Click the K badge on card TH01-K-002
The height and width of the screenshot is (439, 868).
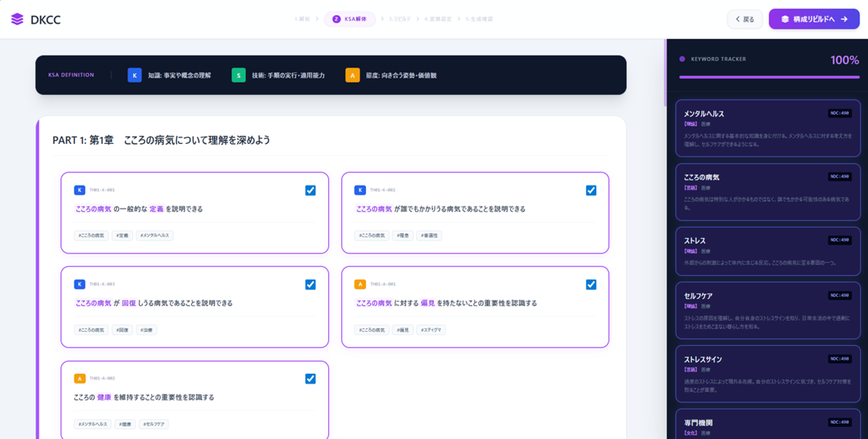tap(360, 190)
